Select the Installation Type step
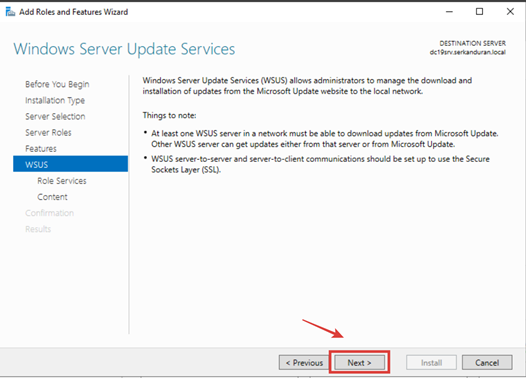This screenshot has height=378, width=526. pyautogui.click(x=55, y=100)
